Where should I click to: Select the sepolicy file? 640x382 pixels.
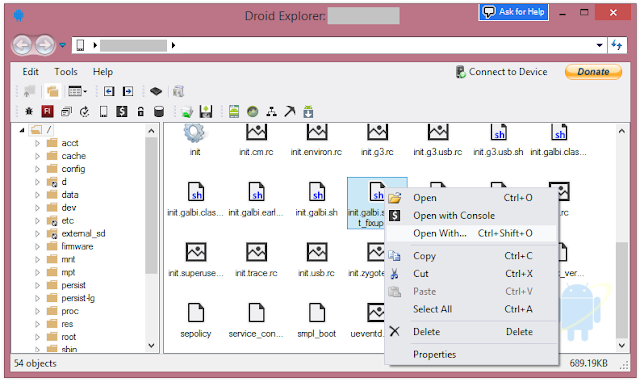tap(196, 320)
